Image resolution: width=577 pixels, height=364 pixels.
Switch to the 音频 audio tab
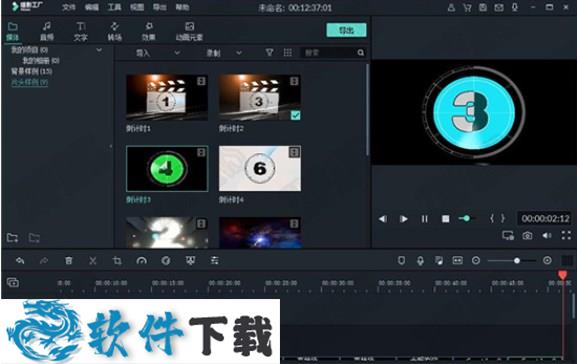[47, 31]
